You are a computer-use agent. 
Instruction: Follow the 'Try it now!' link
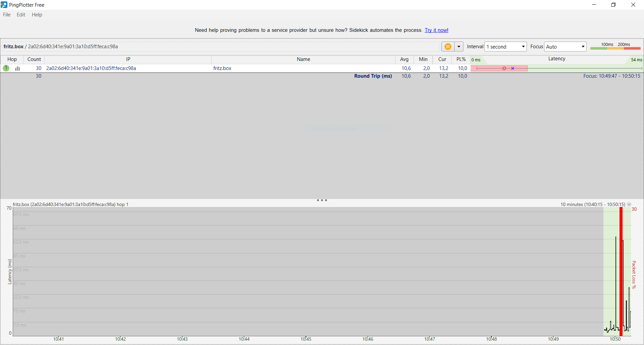click(x=436, y=30)
